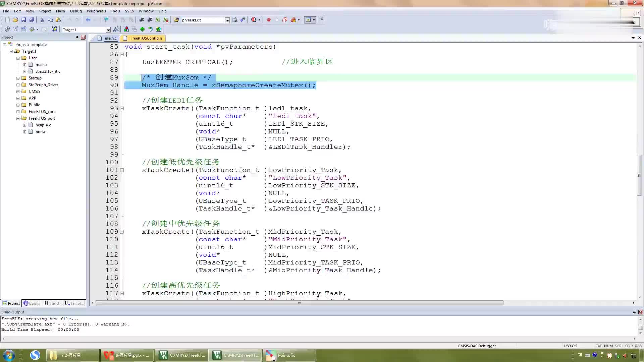Open the debug icon dropdown arrow

click(259, 20)
